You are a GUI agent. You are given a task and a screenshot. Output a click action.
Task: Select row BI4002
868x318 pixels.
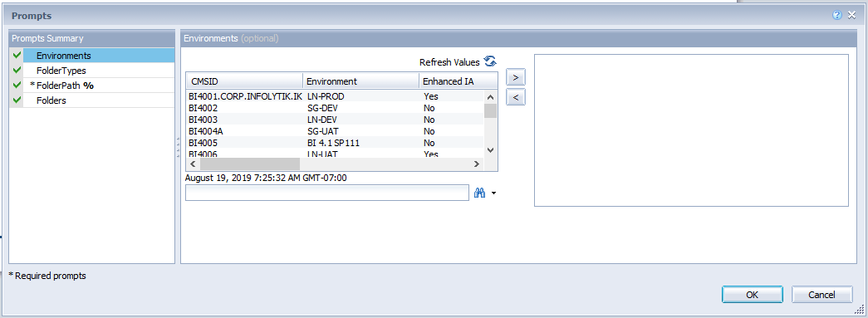(x=335, y=108)
